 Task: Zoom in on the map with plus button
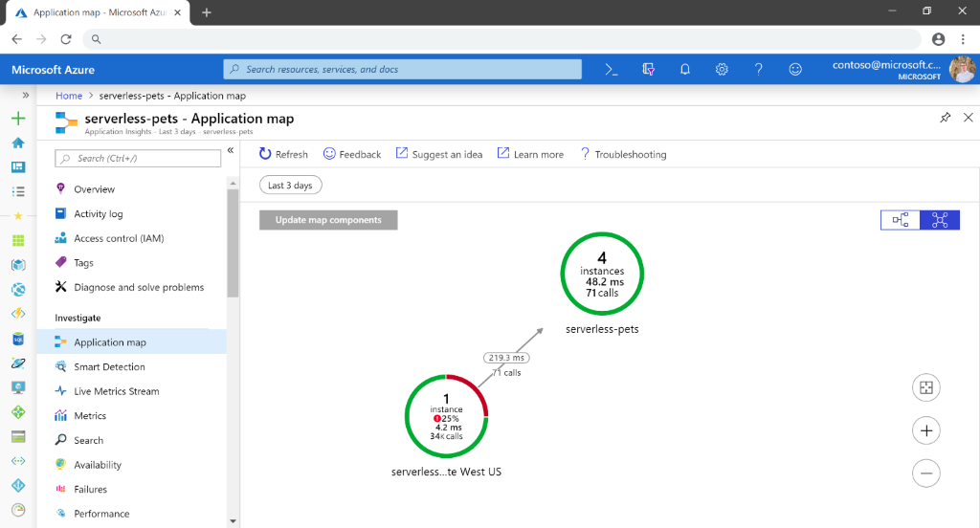click(926, 430)
